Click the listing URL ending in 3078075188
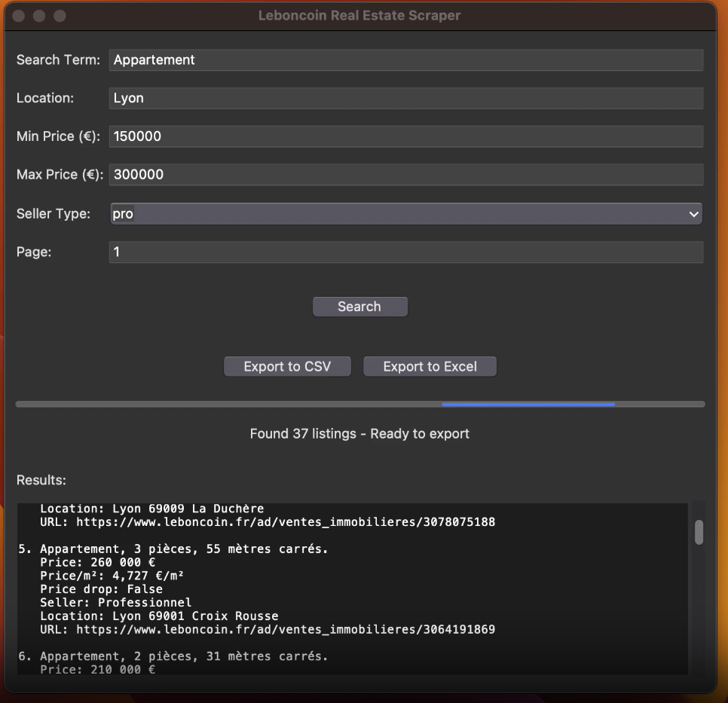The width and height of the screenshot is (728, 703). click(285, 521)
